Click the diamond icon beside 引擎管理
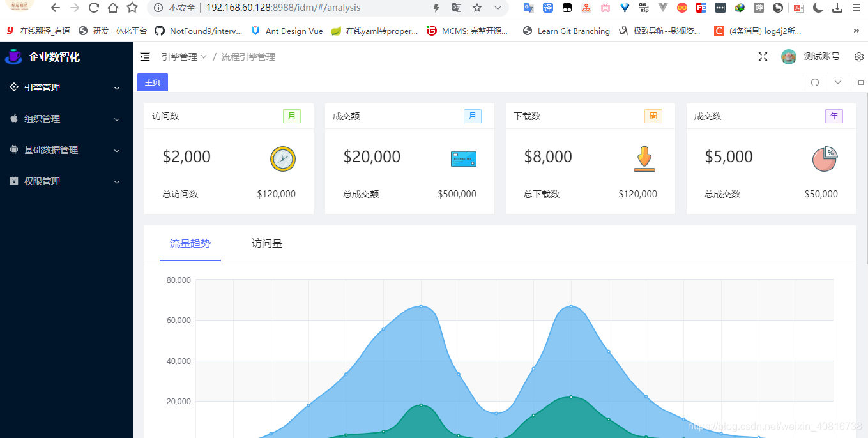868x438 pixels. tap(14, 87)
